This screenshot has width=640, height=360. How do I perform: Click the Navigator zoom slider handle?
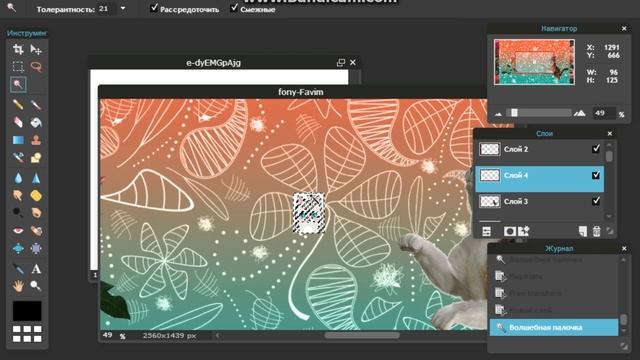pos(514,113)
